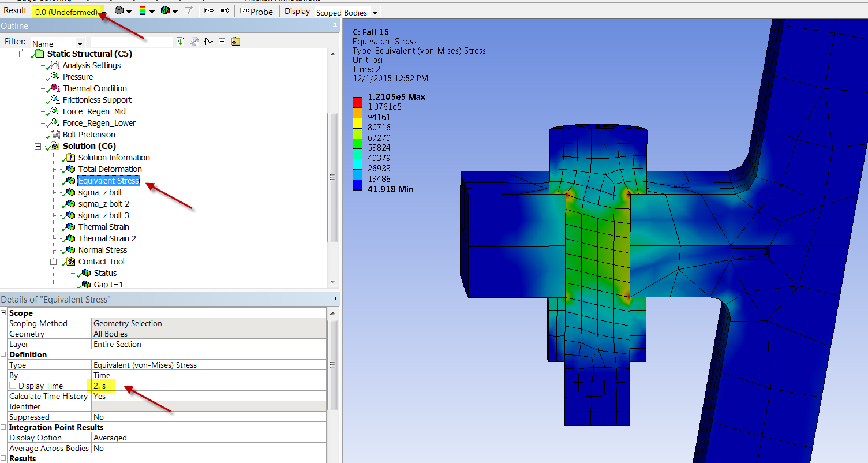This screenshot has width=868, height=463.
Task: Select Normal Stress in the outline
Action: 103,250
